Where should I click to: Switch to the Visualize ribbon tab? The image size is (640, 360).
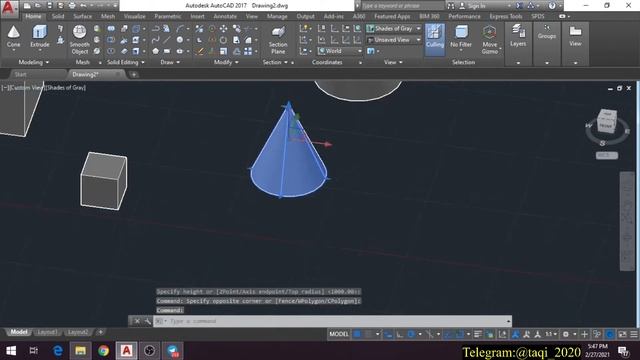click(x=134, y=16)
